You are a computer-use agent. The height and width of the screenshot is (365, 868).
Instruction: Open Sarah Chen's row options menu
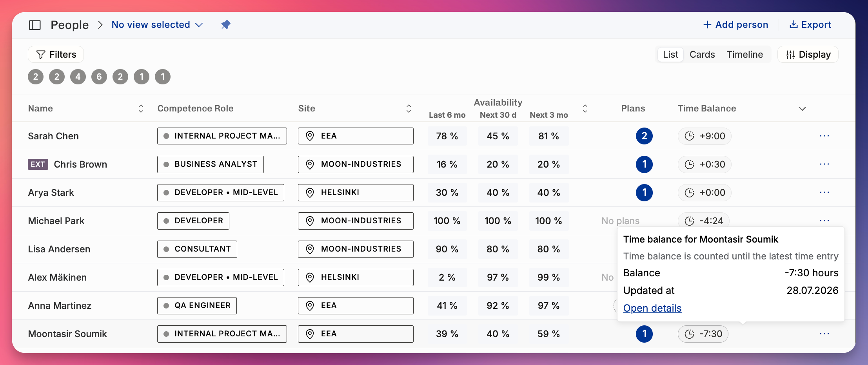(824, 136)
